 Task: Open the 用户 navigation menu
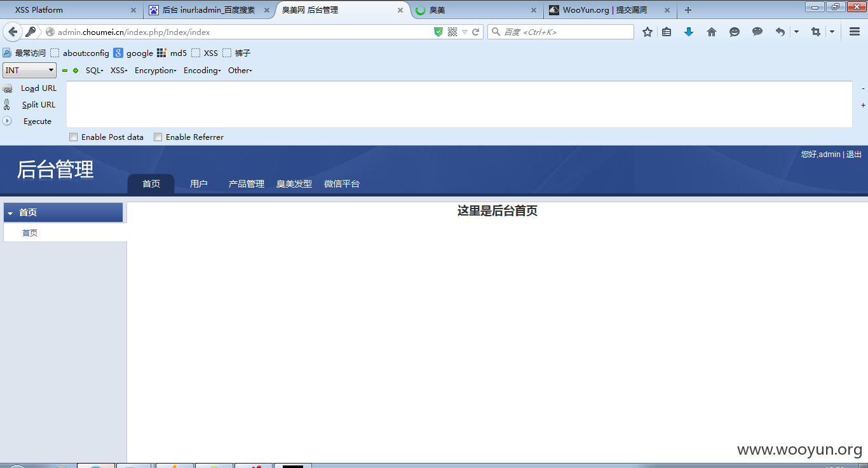pyautogui.click(x=199, y=184)
